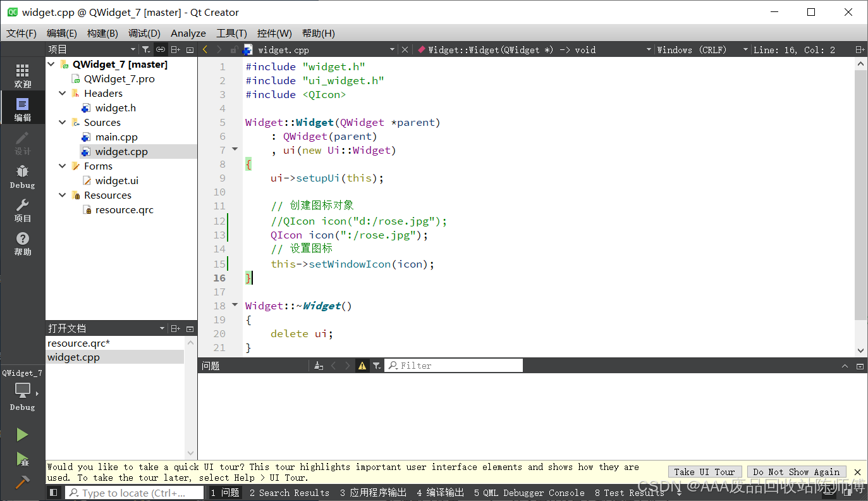Open the Projects (项目) mode wrench icon
Image resolution: width=868 pixels, height=501 pixels.
(22, 210)
